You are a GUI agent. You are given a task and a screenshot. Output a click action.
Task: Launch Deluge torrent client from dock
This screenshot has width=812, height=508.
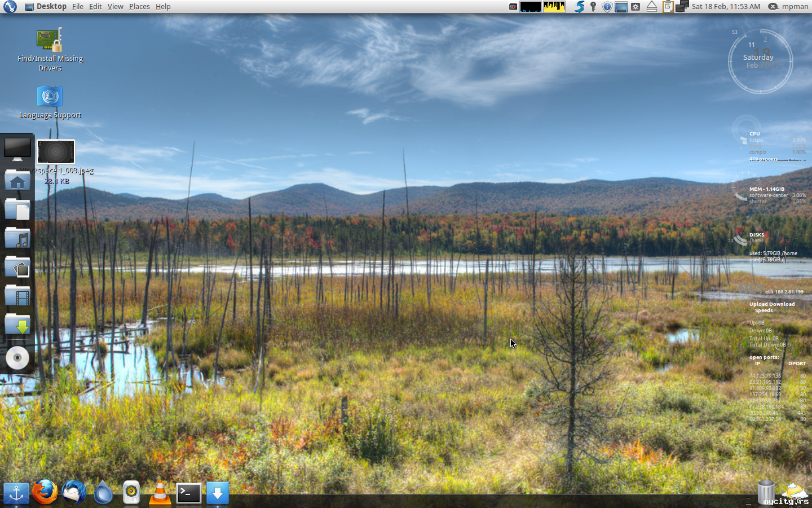[x=103, y=492]
